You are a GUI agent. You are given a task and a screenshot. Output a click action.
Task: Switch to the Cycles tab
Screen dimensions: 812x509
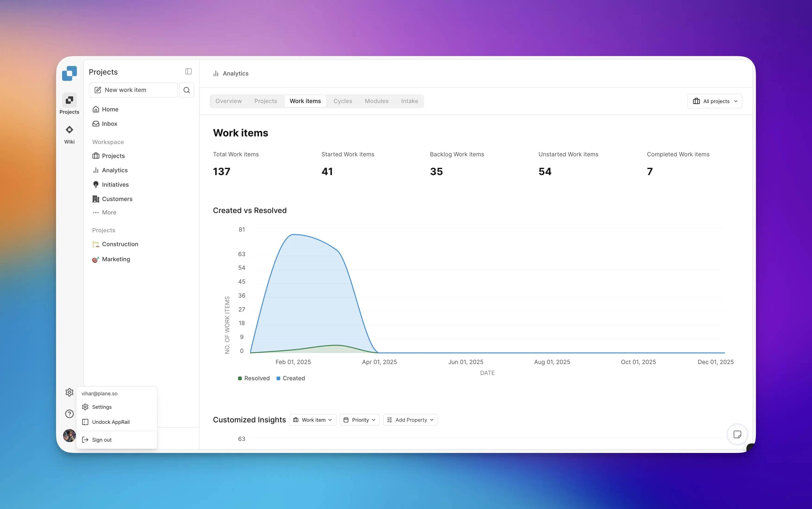coord(342,101)
